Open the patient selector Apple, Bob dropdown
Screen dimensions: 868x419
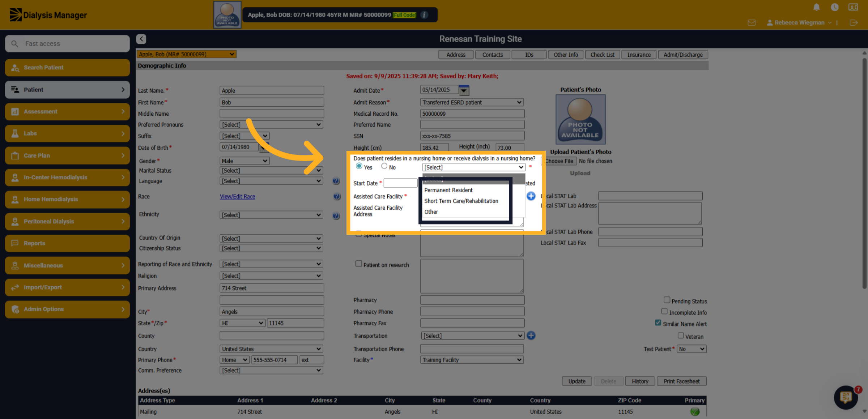point(186,54)
